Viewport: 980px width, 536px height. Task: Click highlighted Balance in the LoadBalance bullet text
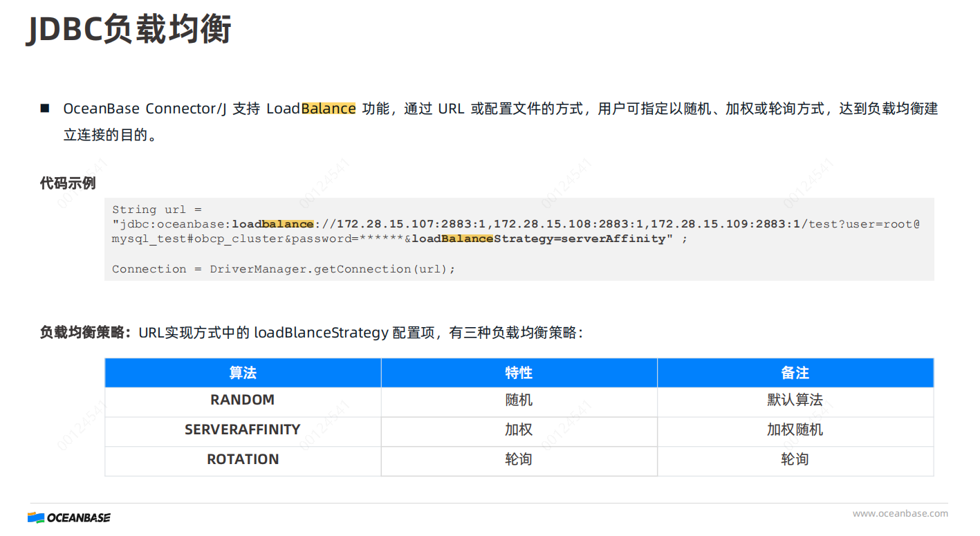pos(329,109)
